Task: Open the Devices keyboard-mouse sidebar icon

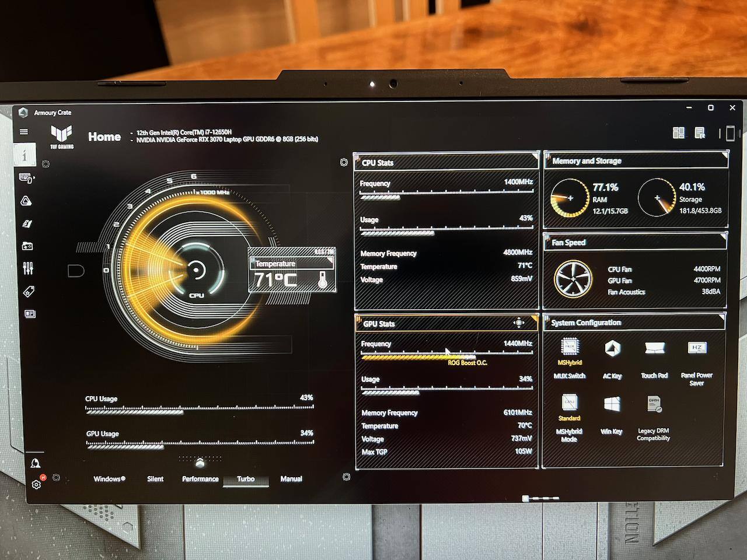Action: point(27,178)
